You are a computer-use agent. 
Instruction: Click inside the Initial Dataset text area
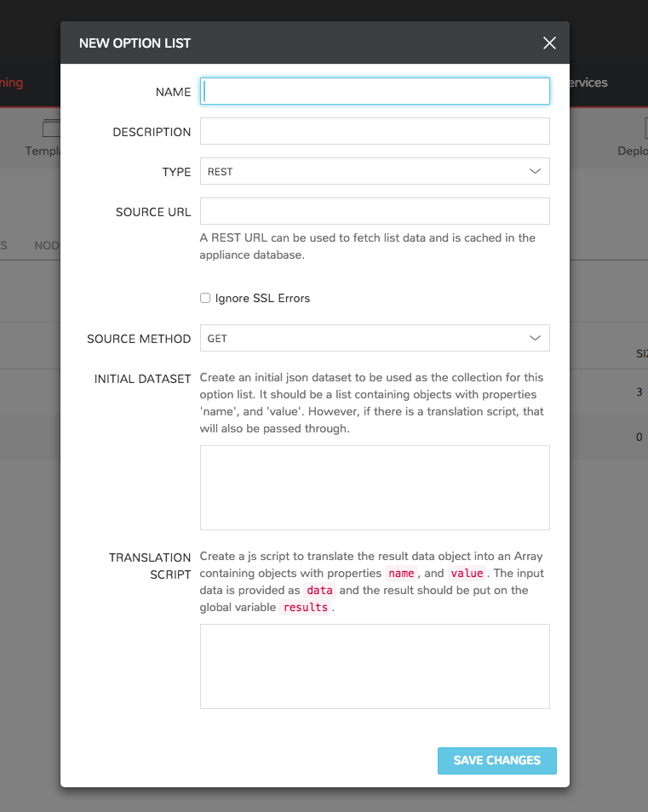pos(375,488)
